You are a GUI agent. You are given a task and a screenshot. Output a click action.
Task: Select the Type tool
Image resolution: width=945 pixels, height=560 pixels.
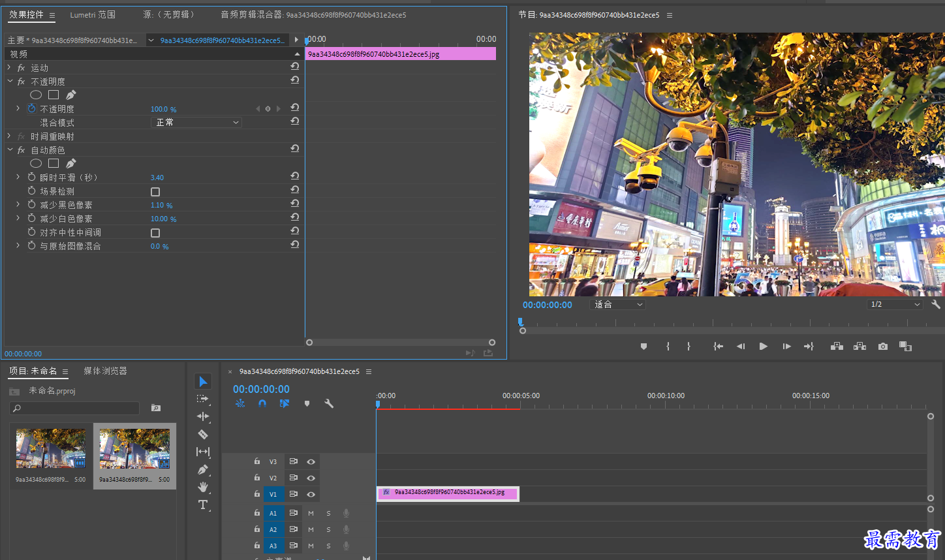click(x=203, y=505)
